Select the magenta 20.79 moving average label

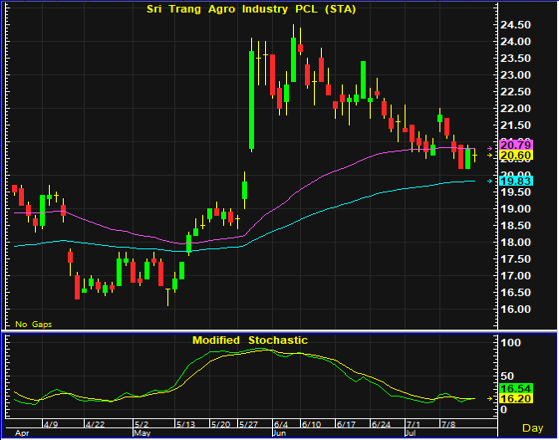(516, 145)
